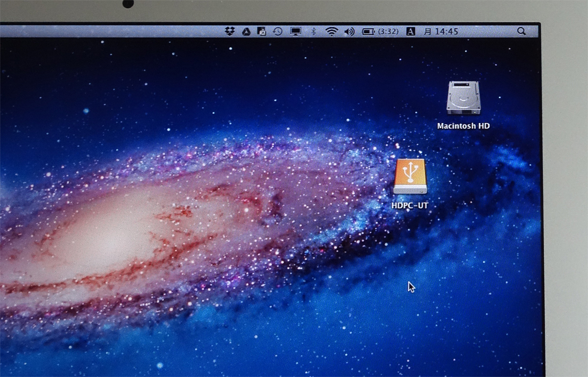
Task: Open the Dropbox menu bar icon
Action: 230,31
